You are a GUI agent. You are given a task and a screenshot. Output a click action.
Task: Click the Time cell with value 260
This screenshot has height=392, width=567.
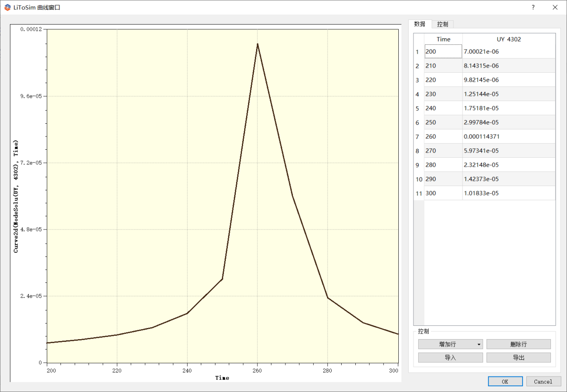pyautogui.click(x=443, y=136)
